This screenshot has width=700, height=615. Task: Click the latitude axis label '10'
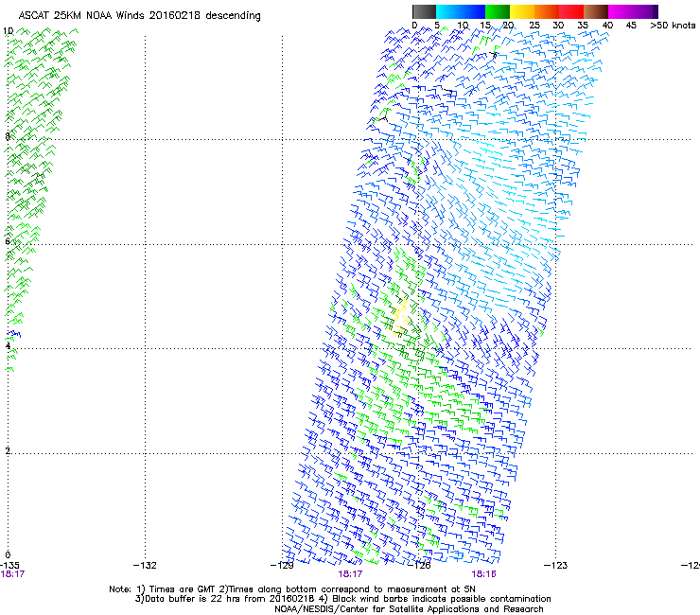8,31
